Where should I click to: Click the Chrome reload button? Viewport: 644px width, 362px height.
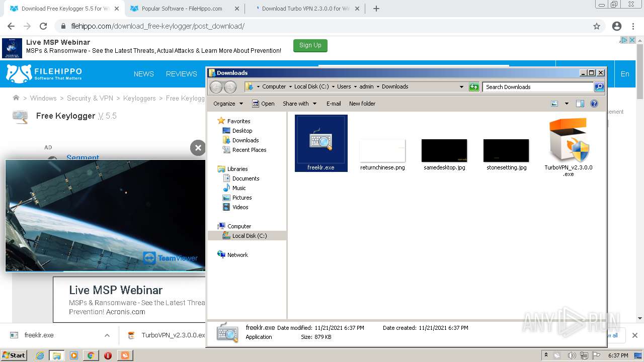point(43,26)
